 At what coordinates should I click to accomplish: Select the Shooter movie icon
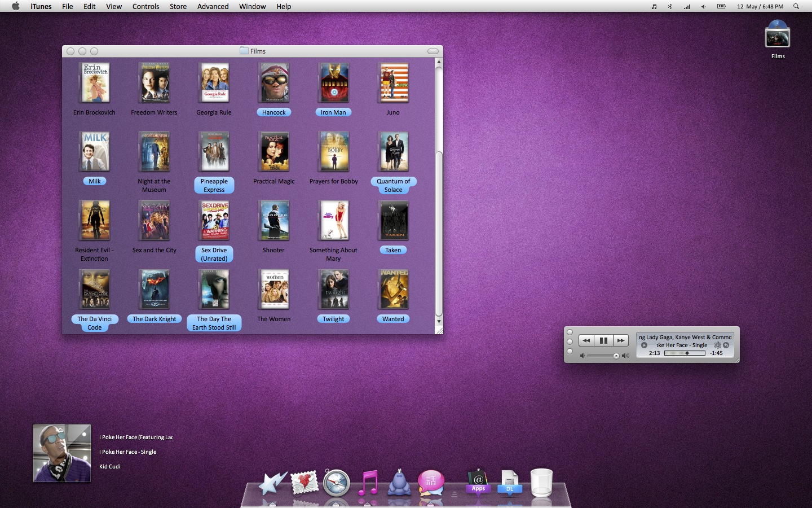pos(274,221)
